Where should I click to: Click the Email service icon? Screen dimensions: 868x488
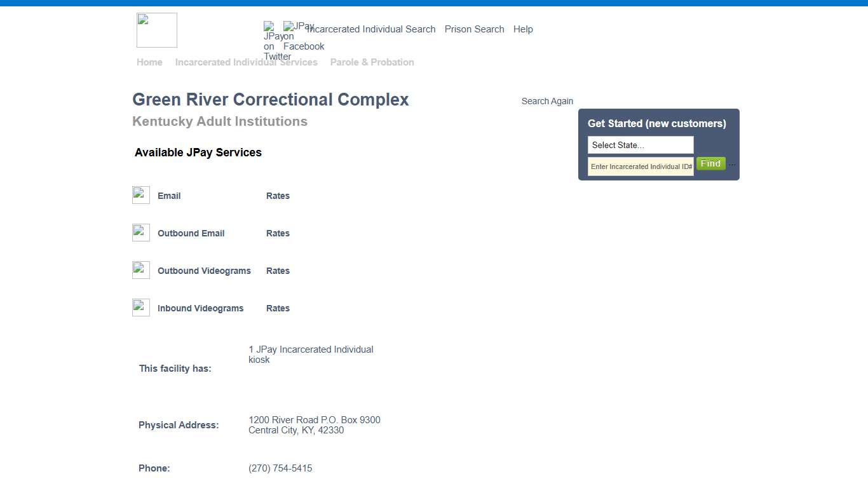pyautogui.click(x=140, y=194)
